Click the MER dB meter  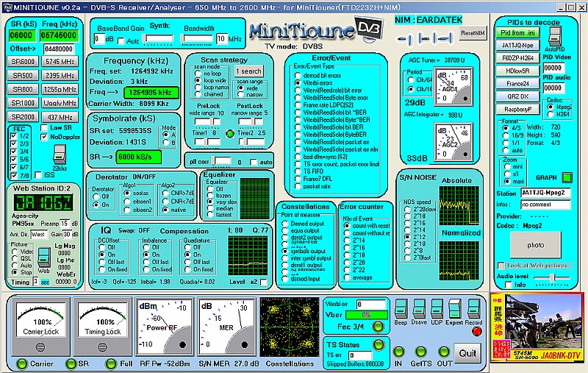[x=226, y=327]
